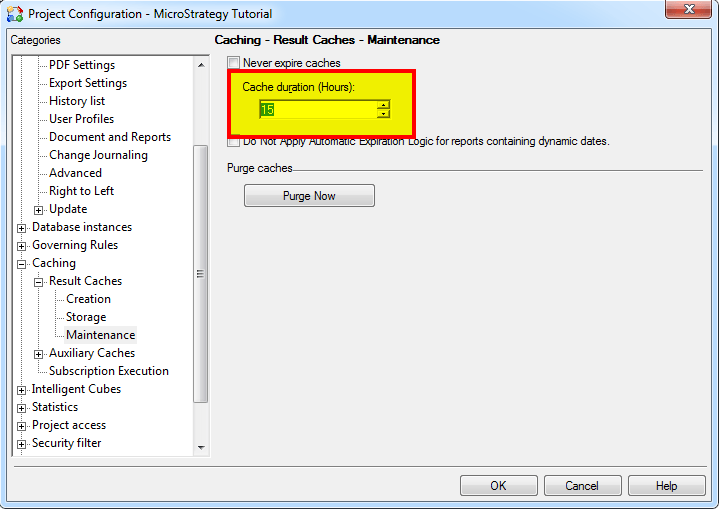Toggle Do Not Apply Automatic Expiration Logic checkbox
This screenshot has width=721, height=511.
234,142
